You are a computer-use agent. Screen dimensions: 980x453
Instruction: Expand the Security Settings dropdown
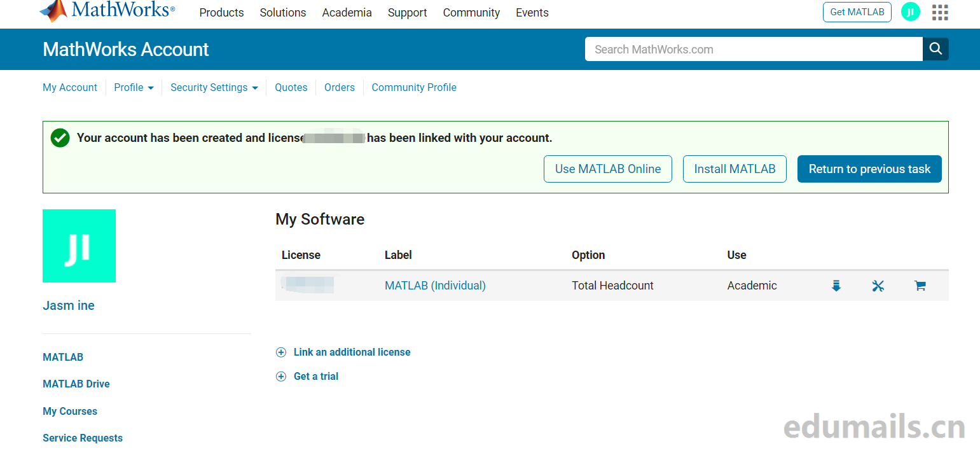[x=214, y=88]
